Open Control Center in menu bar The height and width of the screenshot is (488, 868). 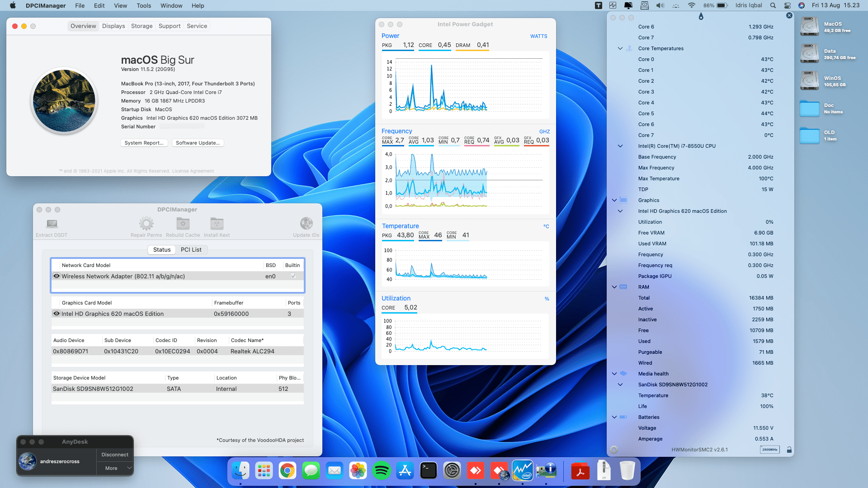tap(787, 5)
